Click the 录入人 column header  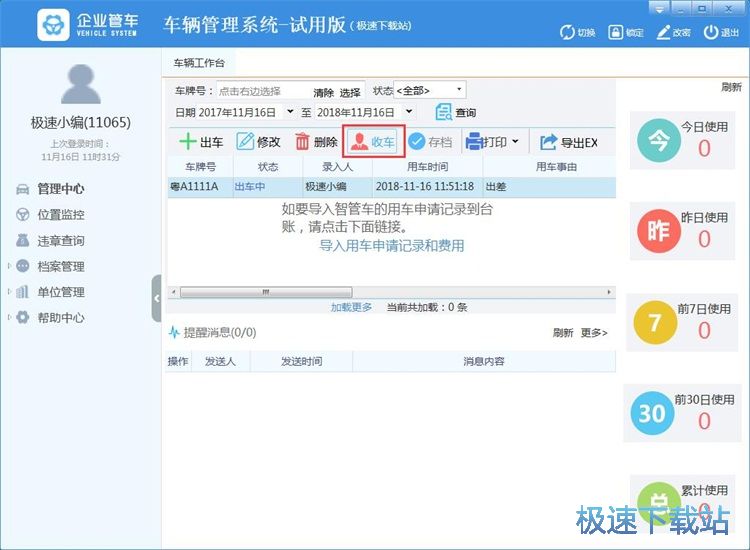click(x=338, y=167)
